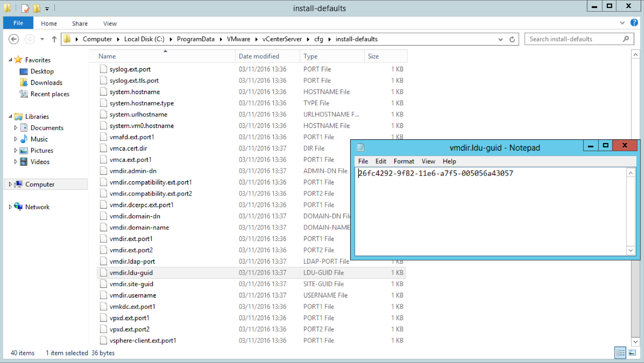Screen dimensions: 644x363
Task: Switch to details view layout icon
Action: point(621,353)
